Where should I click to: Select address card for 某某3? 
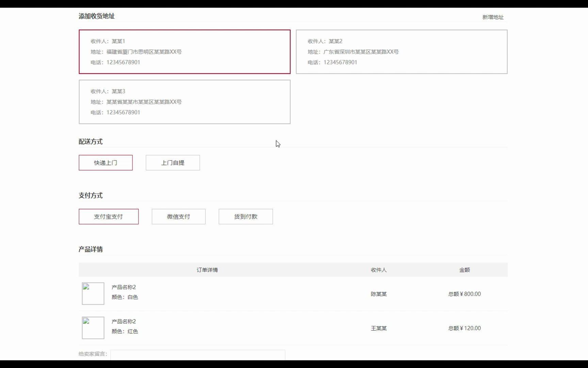tap(184, 102)
